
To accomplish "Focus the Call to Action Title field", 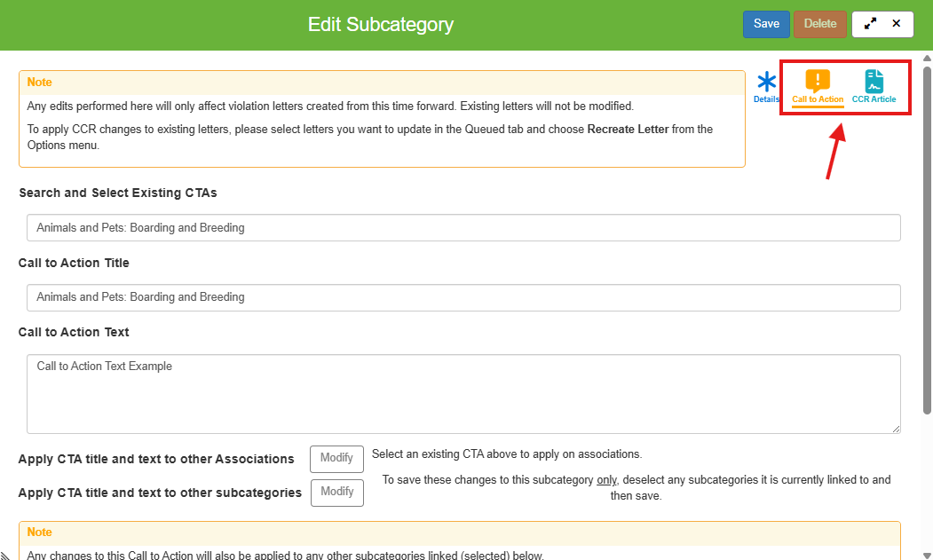I will click(463, 297).
